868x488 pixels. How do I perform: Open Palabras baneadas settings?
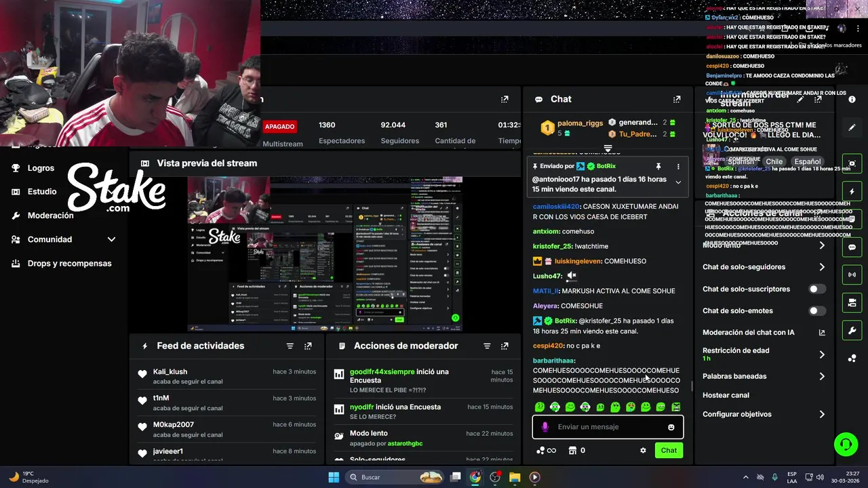tap(822, 376)
